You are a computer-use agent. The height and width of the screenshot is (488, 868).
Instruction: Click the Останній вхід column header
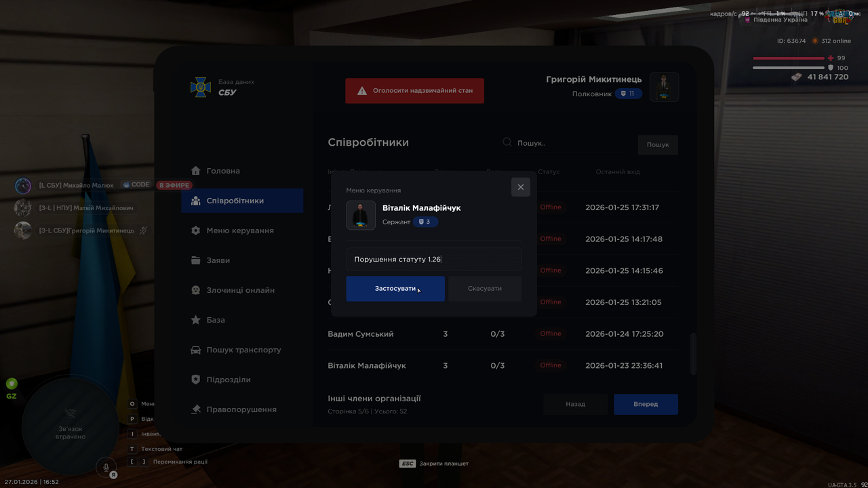(x=618, y=172)
